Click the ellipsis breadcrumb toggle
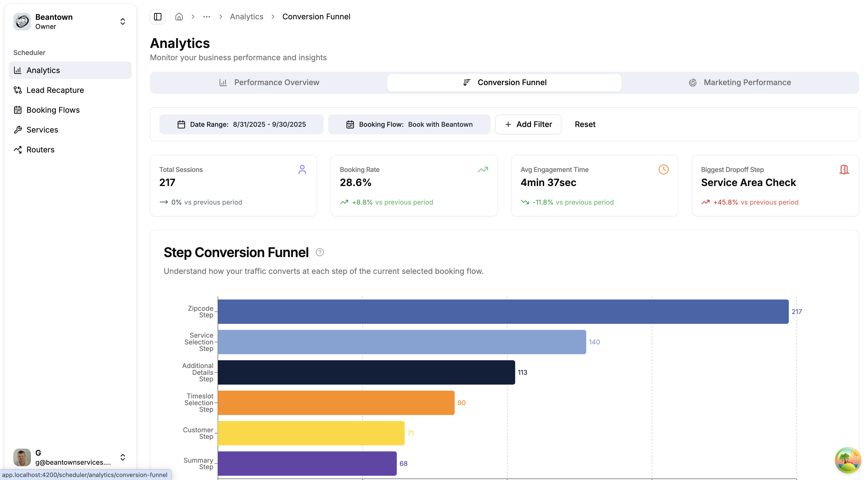This screenshot has height=480, width=868. [x=207, y=17]
